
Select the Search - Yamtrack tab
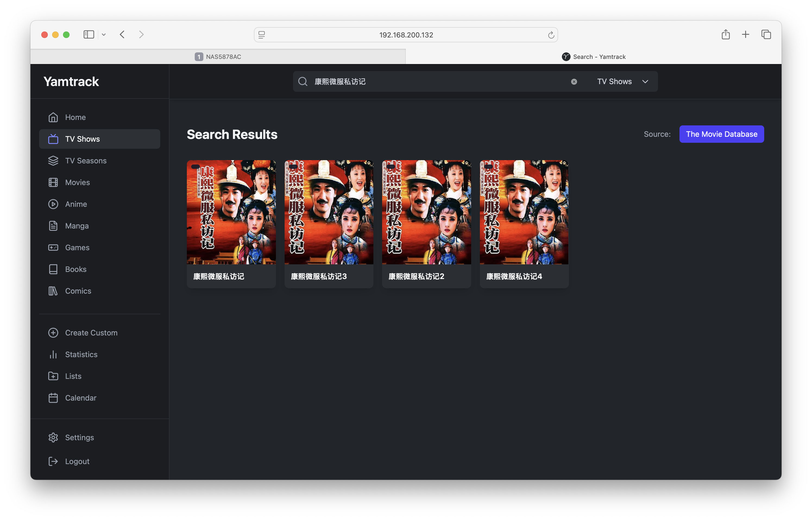pyautogui.click(x=593, y=57)
